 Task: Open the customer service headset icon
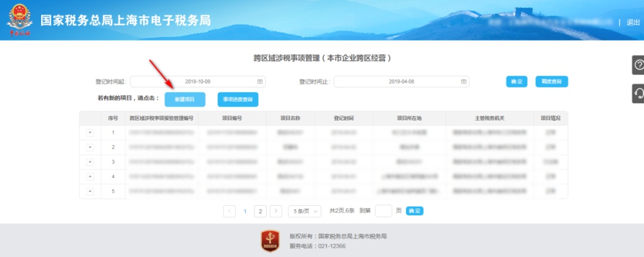coord(639,93)
